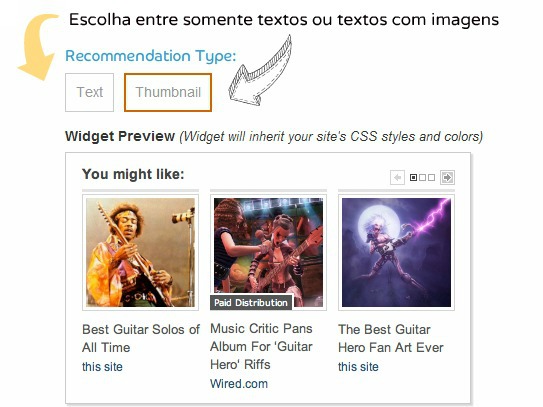Viewport: 543px width, 407px height.
Task: Click the Recommendation Type heading
Action: coord(151,56)
